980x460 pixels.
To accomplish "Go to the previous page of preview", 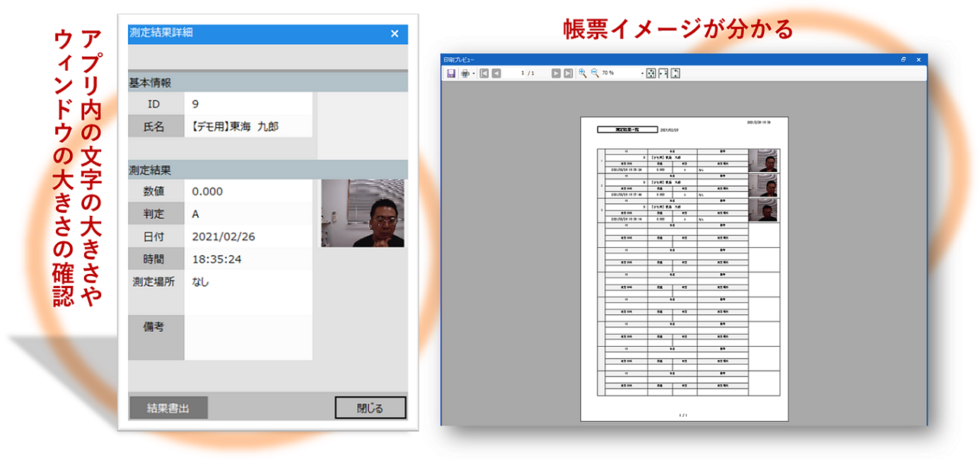I will [x=496, y=73].
